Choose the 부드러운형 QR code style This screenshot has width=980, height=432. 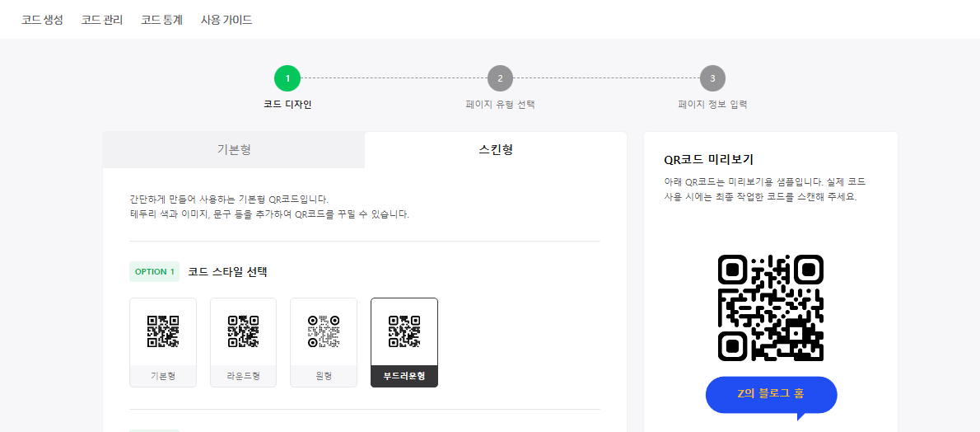click(x=404, y=342)
